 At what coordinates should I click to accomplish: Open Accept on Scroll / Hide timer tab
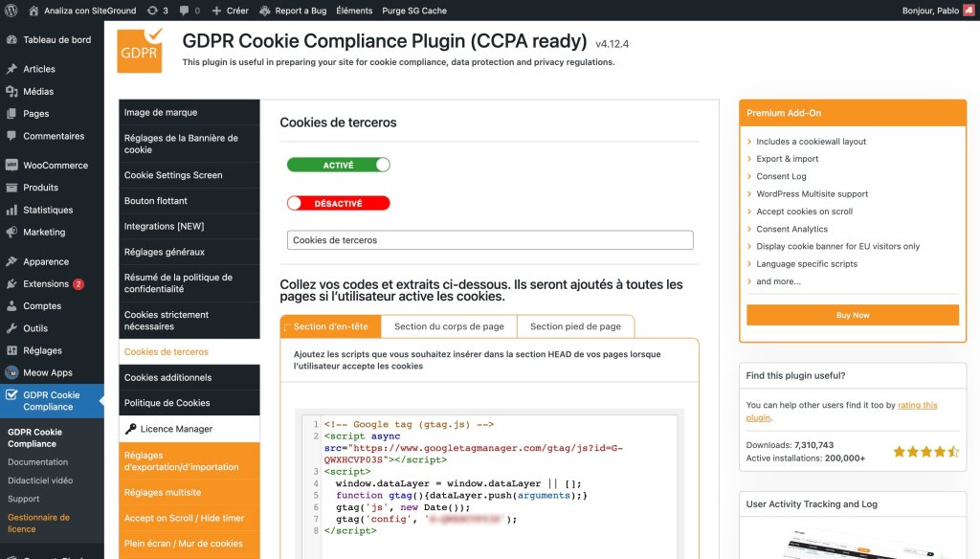(x=189, y=519)
